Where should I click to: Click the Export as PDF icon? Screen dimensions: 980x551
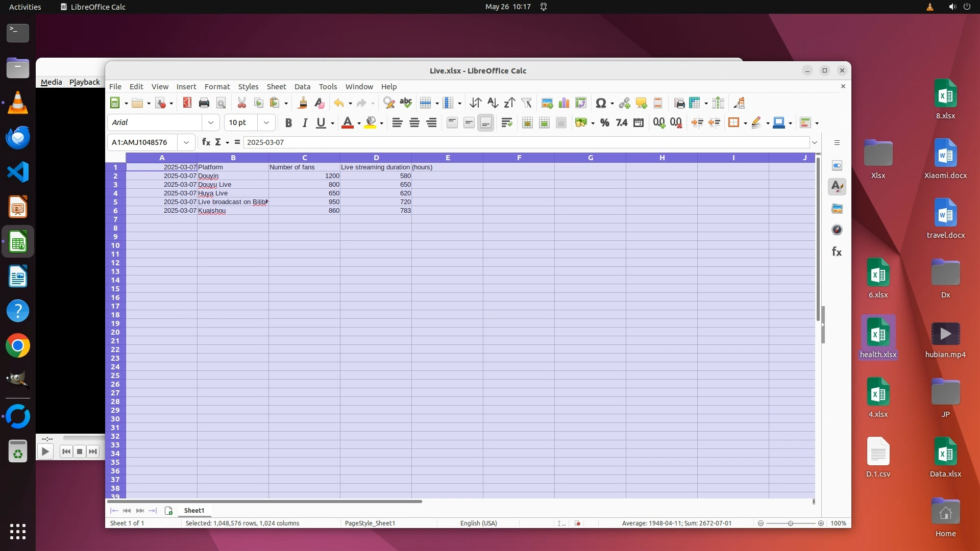click(x=187, y=103)
